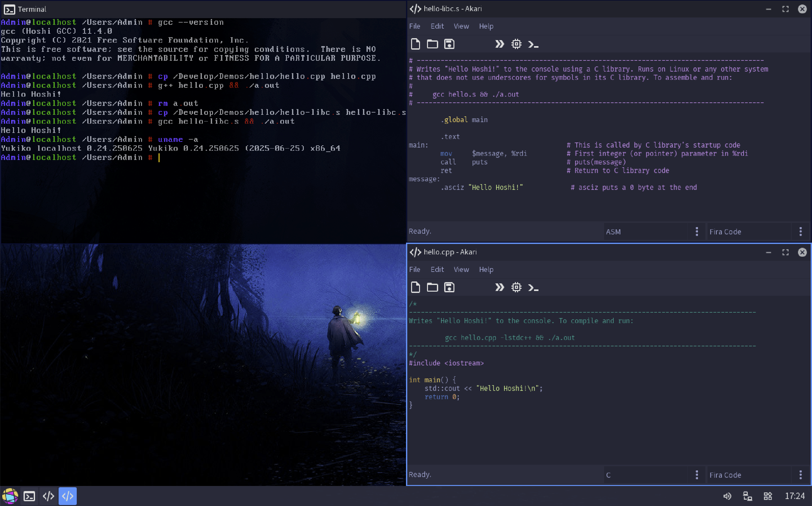Click Help menu in hello-libc.s window
The image size is (812, 506).
pyautogui.click(x=486, y=26)
